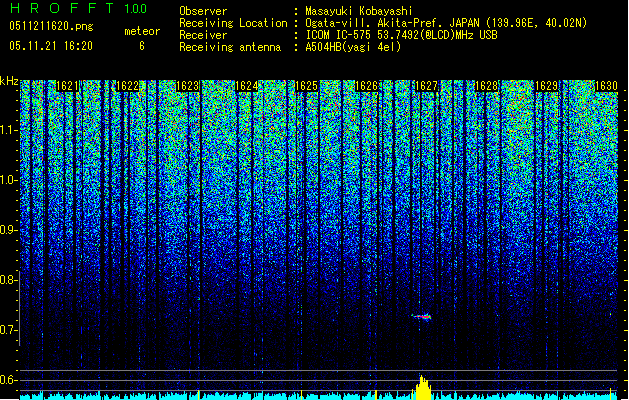The height and width of the screenshot is (400, 629).
Task: Click the 1.0 kHz axis label
Action: coord(8,180)
